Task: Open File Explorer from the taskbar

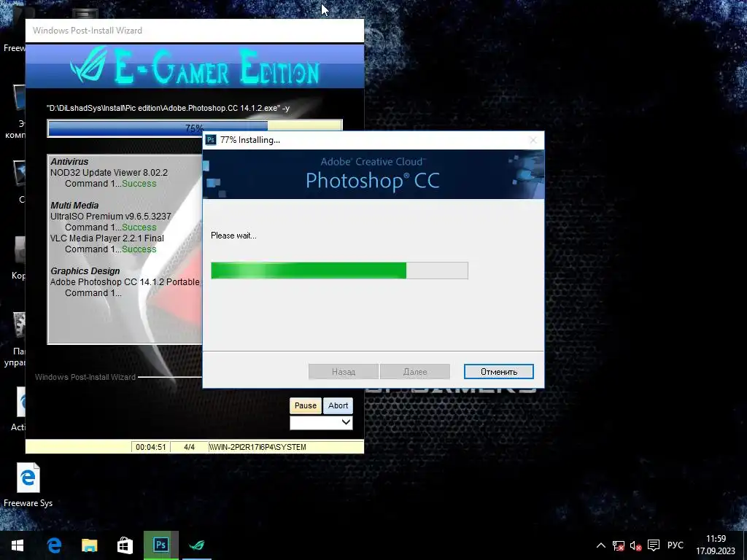Action: [x=90, y=545]
